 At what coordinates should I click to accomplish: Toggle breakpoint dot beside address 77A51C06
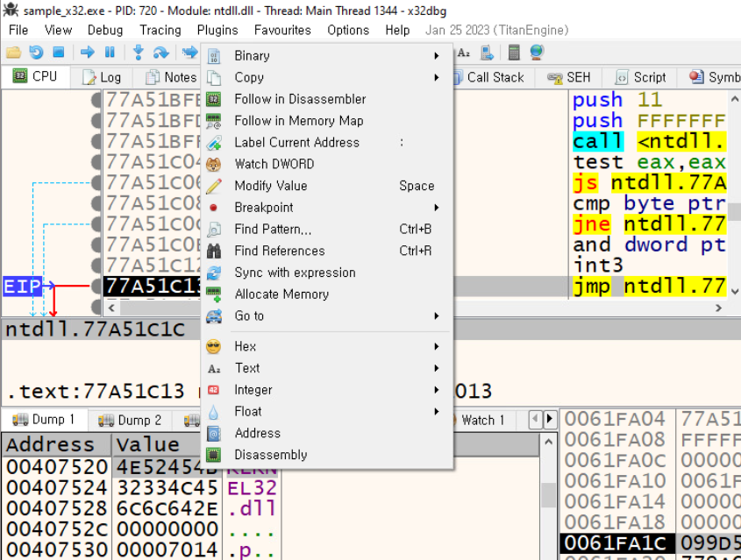pyautogui.click(x=96, y=183)
